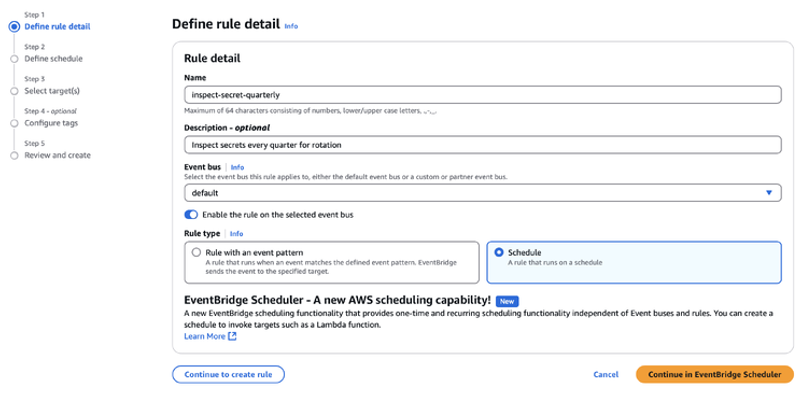Click the Description input field

click(x=483, y=145)
